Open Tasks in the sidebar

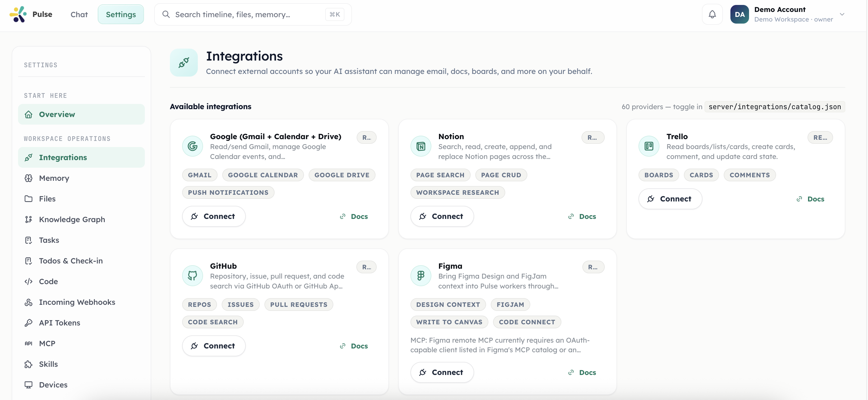tap(81, 240)
